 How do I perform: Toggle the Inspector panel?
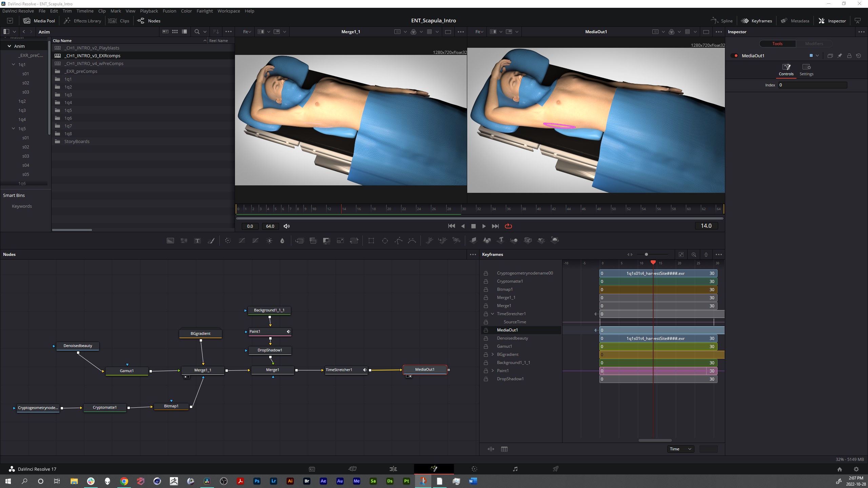coord(832,21)
